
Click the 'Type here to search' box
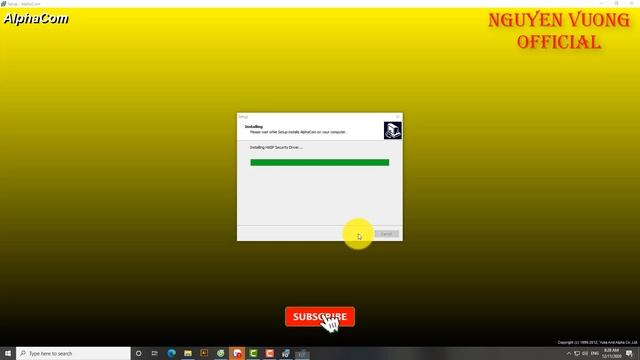tap(73, 353)
